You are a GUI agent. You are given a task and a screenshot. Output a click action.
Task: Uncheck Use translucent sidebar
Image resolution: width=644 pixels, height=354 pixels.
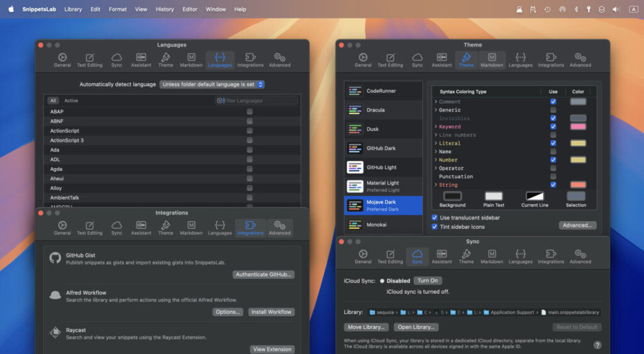(x=435, y=218)
